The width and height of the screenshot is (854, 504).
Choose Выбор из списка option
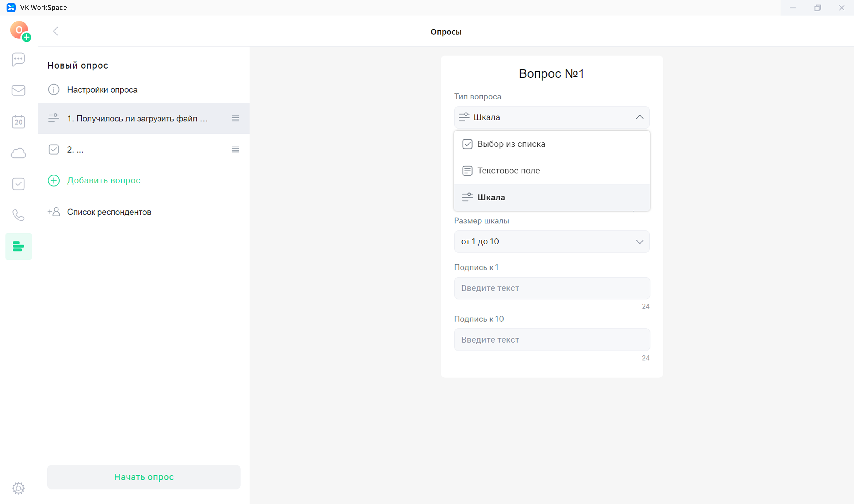[x=511, y=144]
